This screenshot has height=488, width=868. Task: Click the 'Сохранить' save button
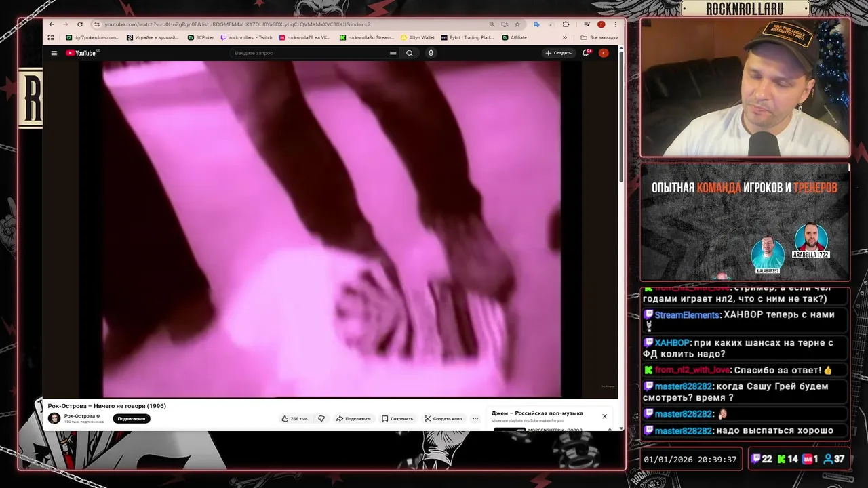click(397, 418)
